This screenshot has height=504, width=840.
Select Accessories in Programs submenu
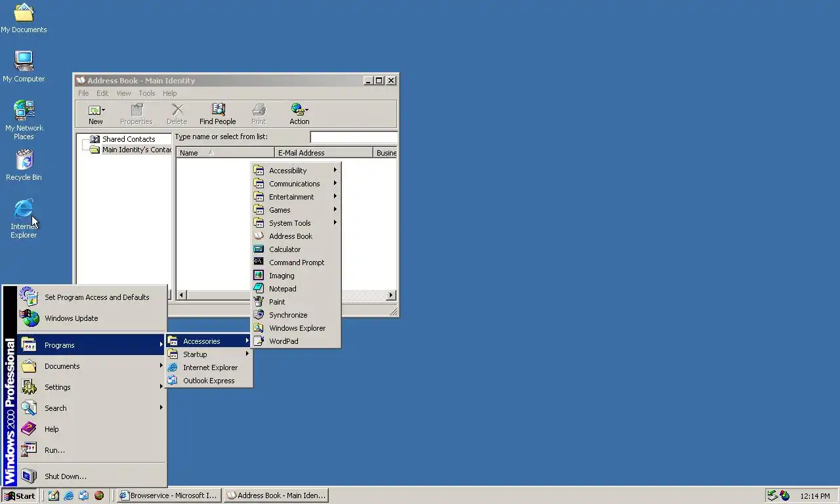[209, 341]
